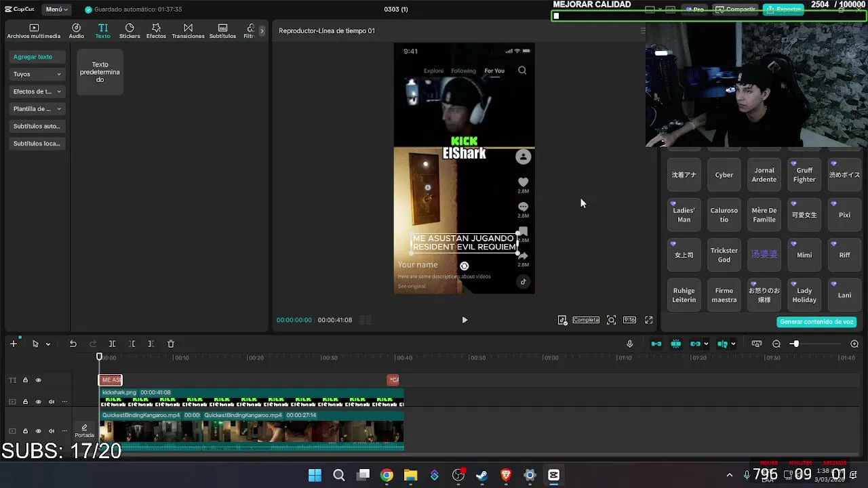Lock the text track

[x=25, y=380]
